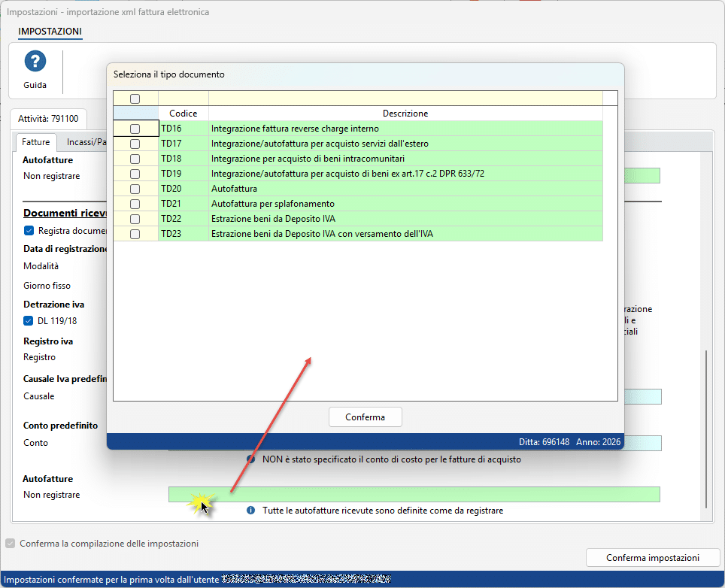Click info icon beside autofatture ricevute message
Image resolution: width=725 pixels, height=588 pixels.
(250, 511)
